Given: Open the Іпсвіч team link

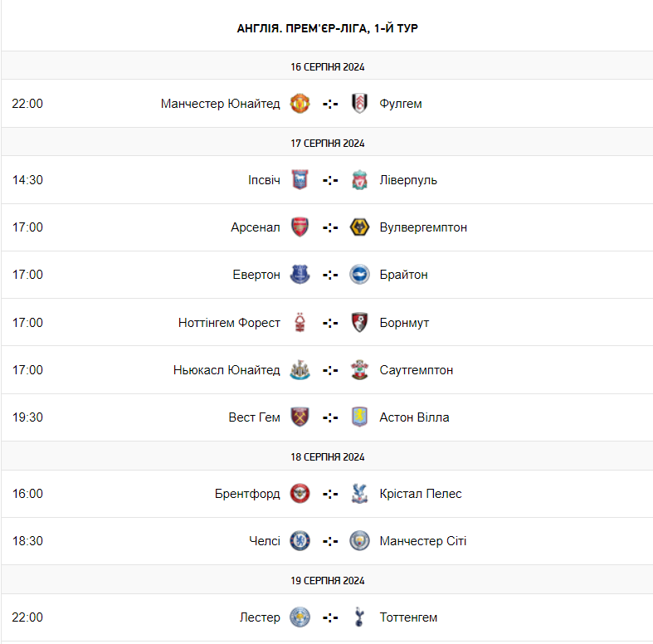Looking at the screenshot, I should pyautogui.click(x=264, y=180).
